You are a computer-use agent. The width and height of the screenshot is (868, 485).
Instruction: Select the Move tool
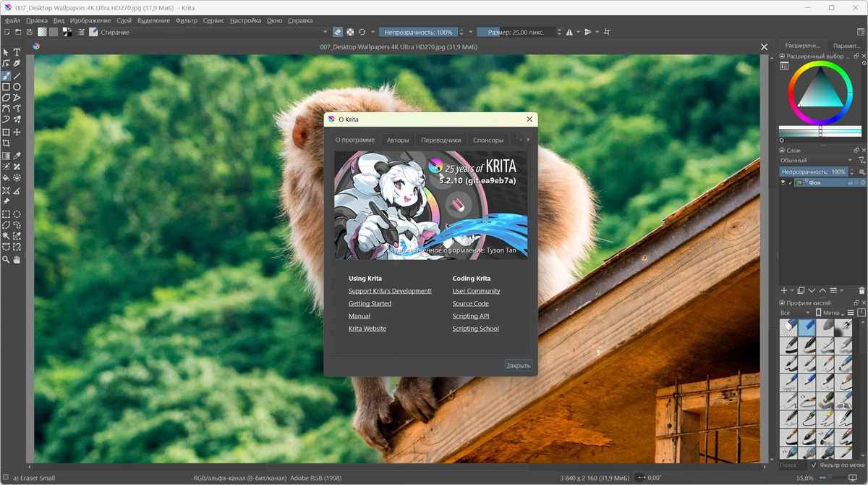(x=17, y=132)
